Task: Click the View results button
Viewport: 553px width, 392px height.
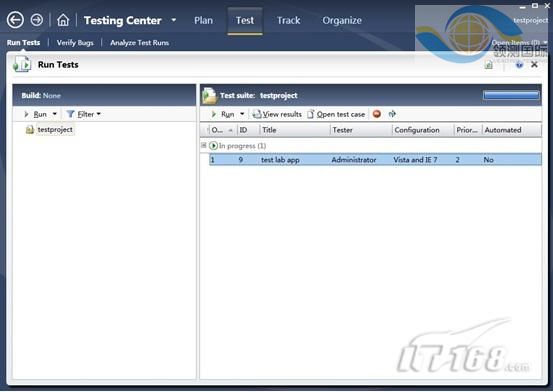Action: point(277,114)
